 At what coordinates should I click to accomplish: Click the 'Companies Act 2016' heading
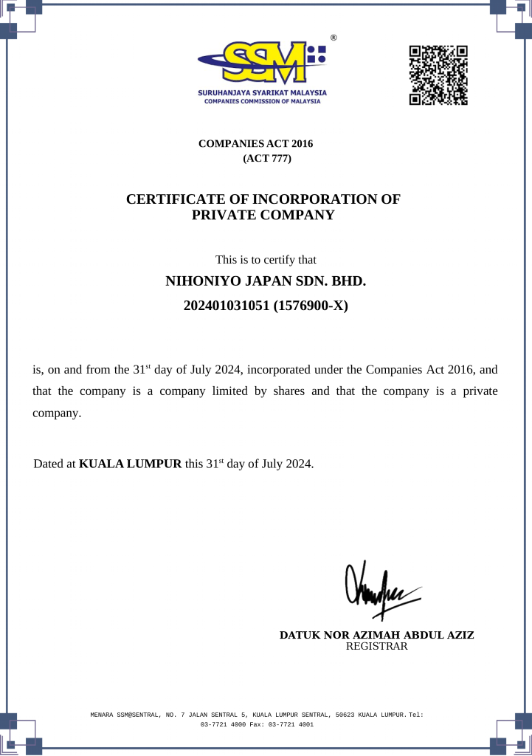257,142
